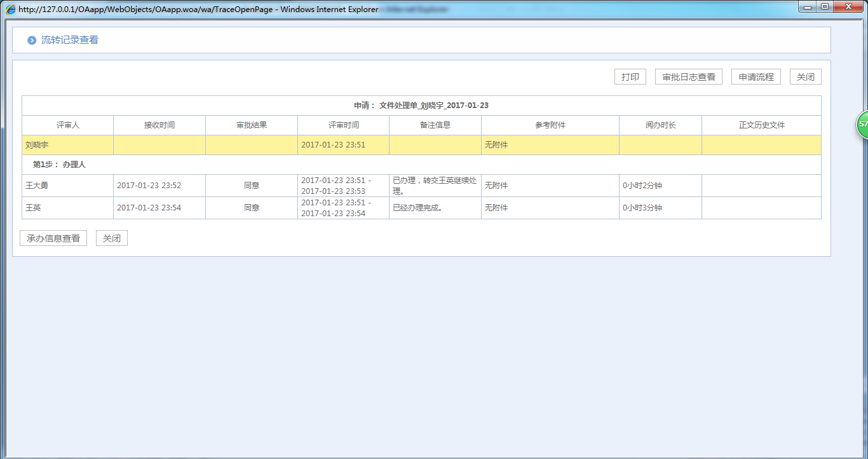The image size is (868, 459).
Task: Click the 审批结果 column header
Action: (251, 125)
